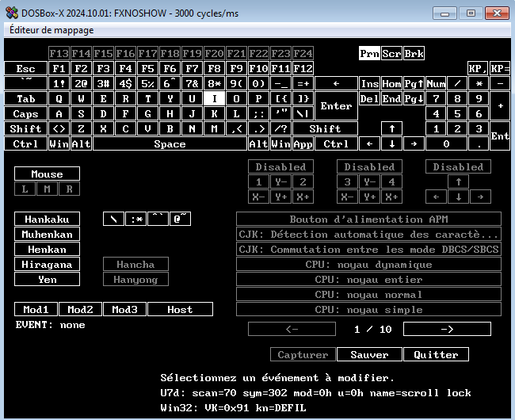The width and height of the screenshot is (515, 420).
Task: Select CJK: Commutation DBCS/SBCS event
Action: pyautogui.click(x=369, y=250)
